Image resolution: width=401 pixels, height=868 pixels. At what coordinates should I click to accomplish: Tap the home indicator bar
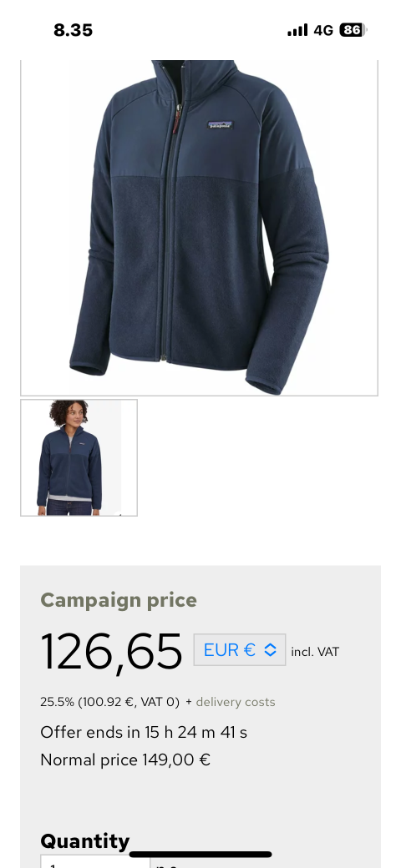tap(200, 855)
